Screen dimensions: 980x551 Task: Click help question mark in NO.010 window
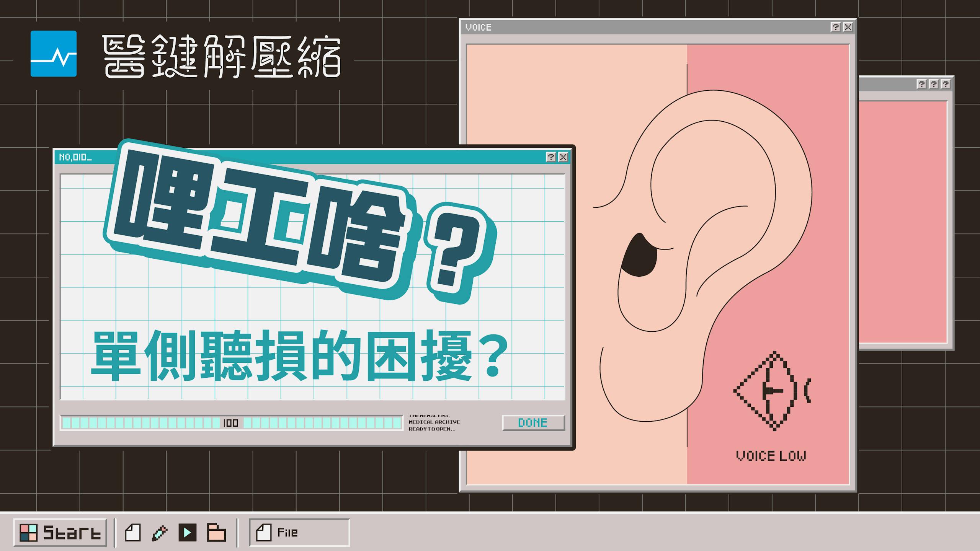(x=550, y=157)
